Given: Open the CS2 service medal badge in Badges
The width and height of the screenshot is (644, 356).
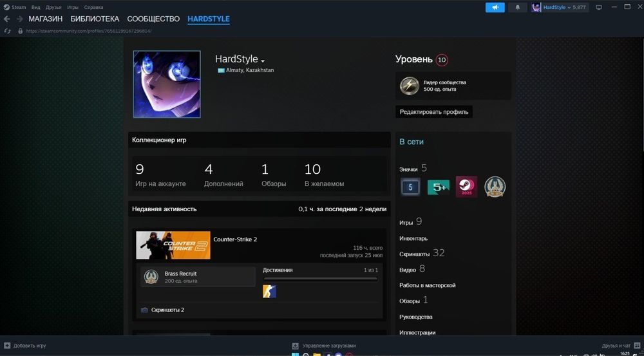Looking at the screenshot, I should (495, 187).
